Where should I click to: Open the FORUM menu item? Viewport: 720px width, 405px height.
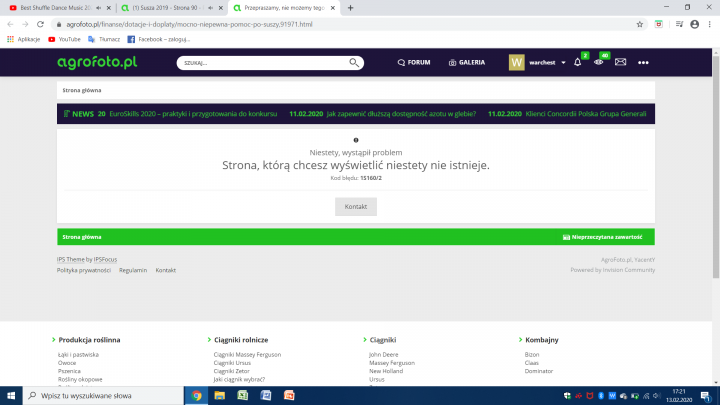tap(413, 62)
